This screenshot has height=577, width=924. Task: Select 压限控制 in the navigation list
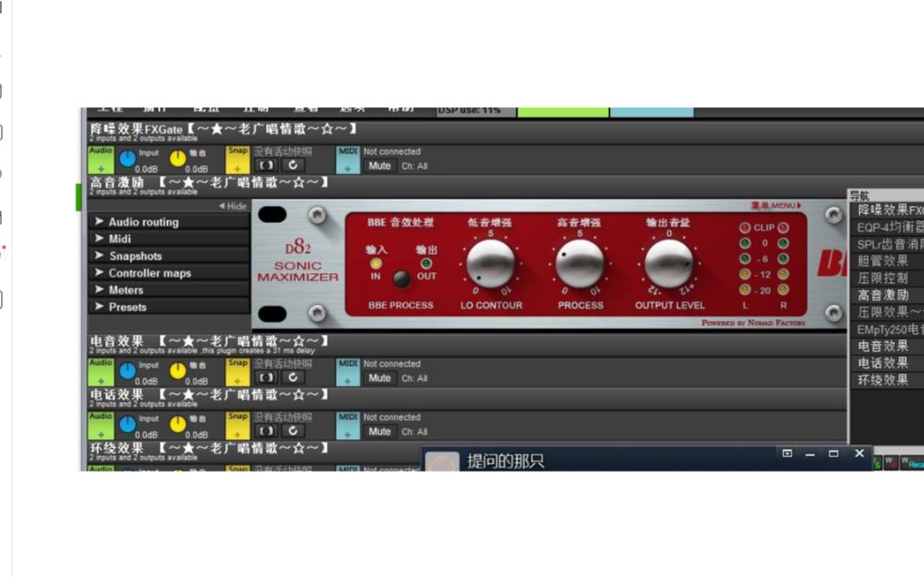pyautogui.click(x=888, y=278)
